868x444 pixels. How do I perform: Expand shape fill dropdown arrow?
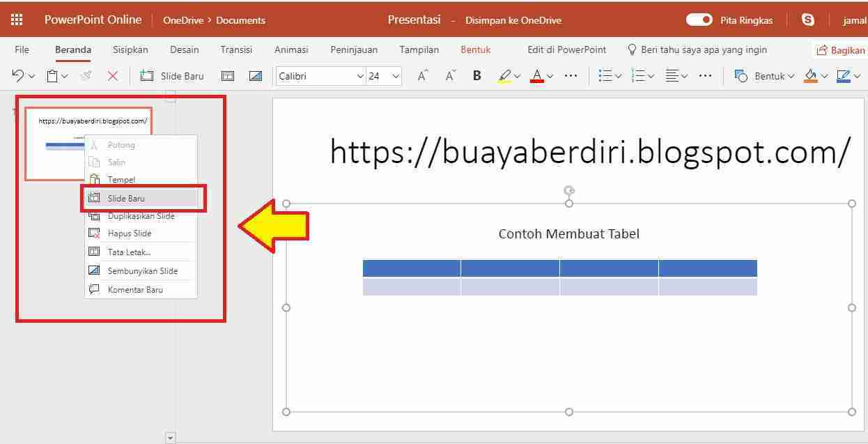click(824, 77)
